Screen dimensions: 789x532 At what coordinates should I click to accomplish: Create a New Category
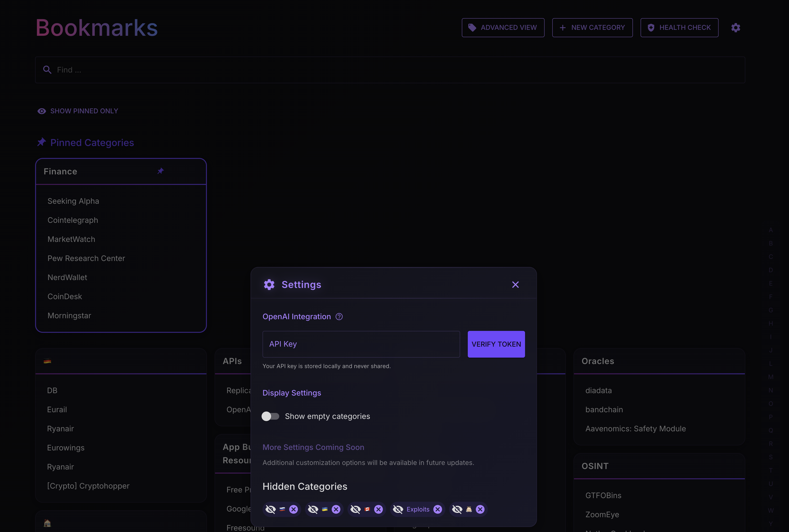(592, 27)
